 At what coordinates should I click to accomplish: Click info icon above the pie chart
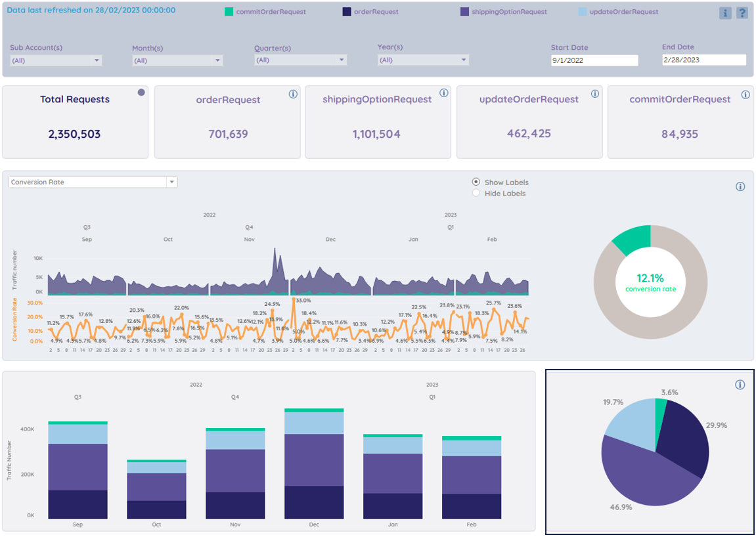click(x=740, y=384)
